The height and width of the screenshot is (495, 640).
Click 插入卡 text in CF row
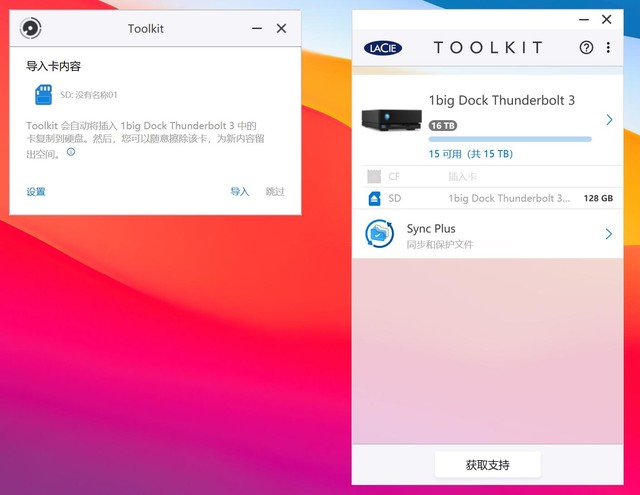pos(462,177)
